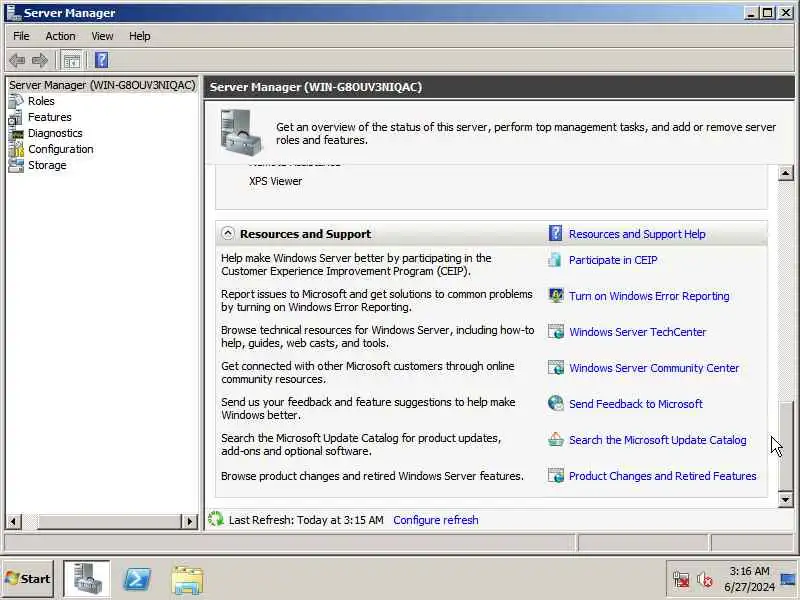Viewport: 800px width, 600px height.
Task: Click the Server Manager title bar icon
Action: [13, 12]
